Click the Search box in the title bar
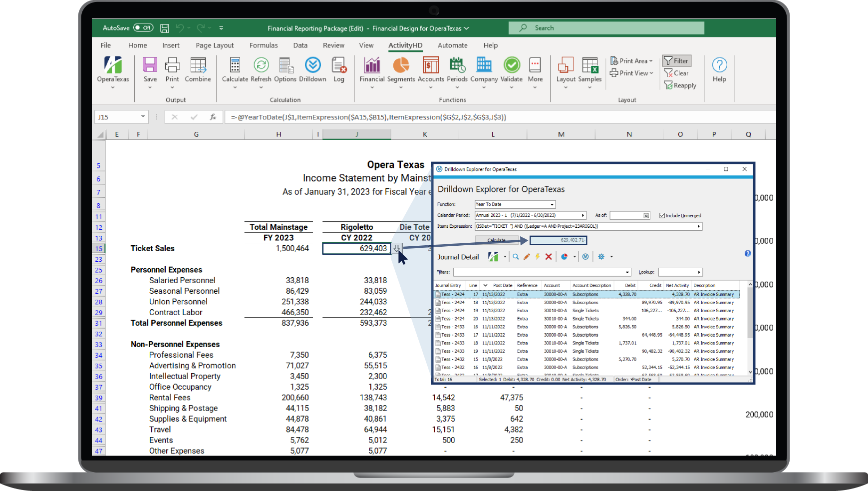Screen dimensions: 868x491 point(606,28)
